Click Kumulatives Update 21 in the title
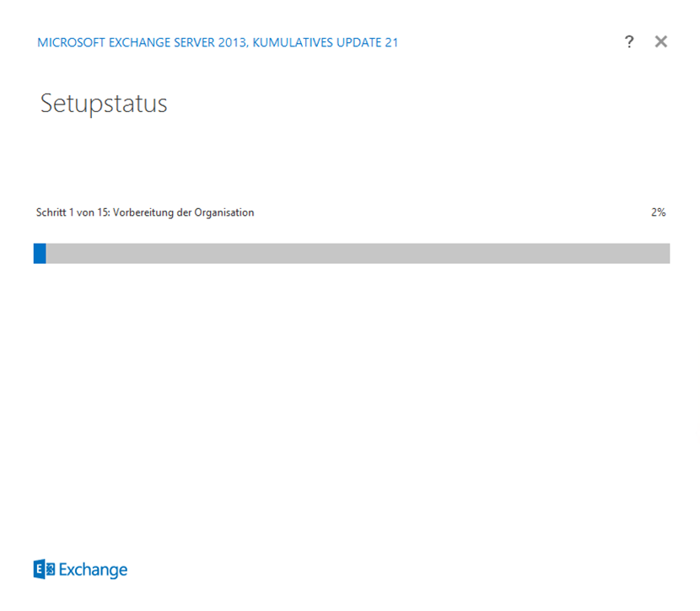The image size is (700, 611). (x=326, y=43)
